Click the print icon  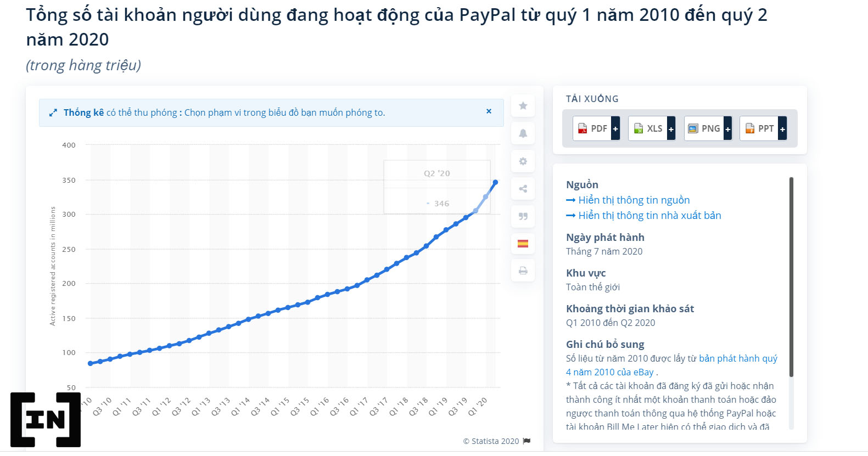[523, 271]
